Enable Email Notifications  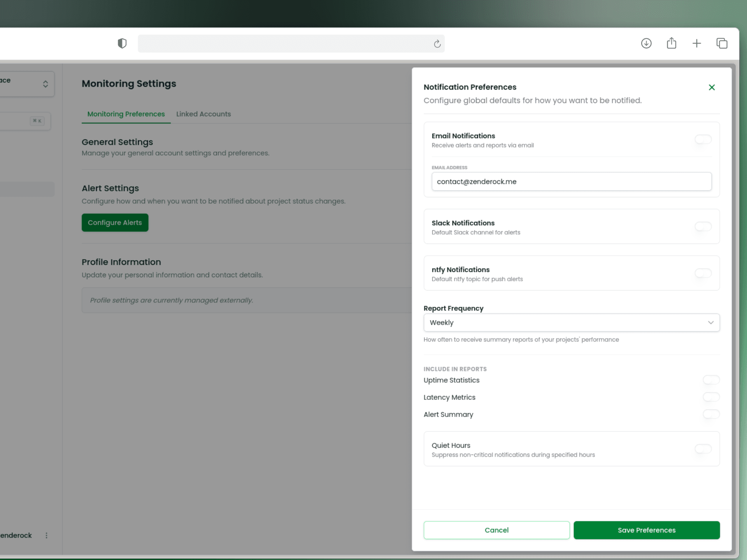[x=703, y=140]
